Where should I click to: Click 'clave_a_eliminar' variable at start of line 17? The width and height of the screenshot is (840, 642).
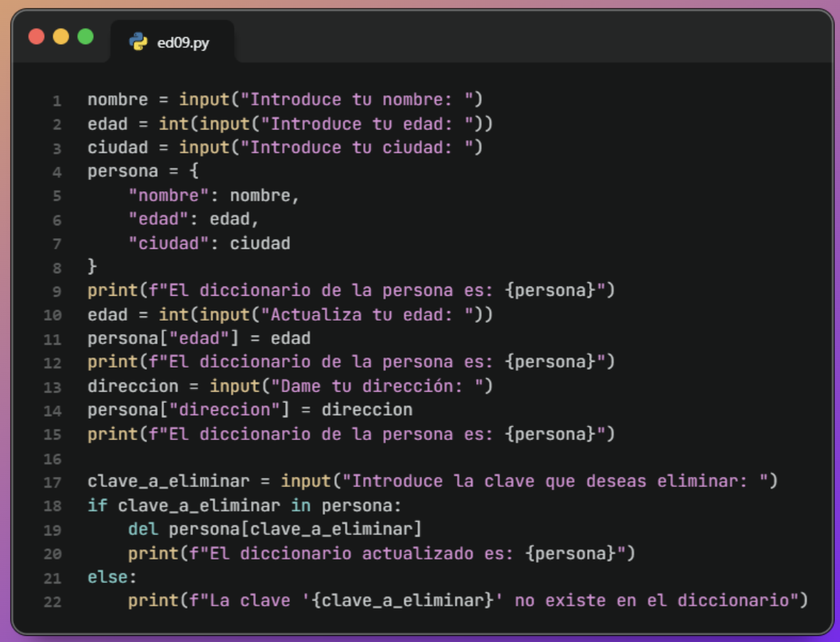168,481
